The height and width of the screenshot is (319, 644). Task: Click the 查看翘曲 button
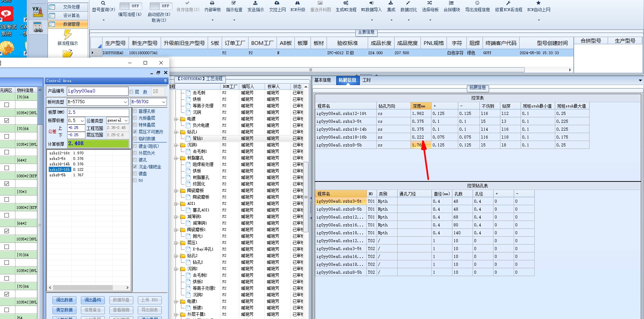click(x=121, y=310)
